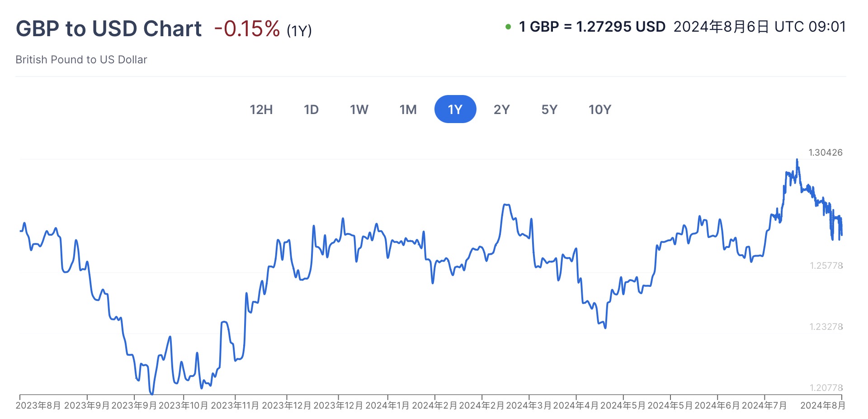Click the 1.20778 y-axis label
This screenshot has height=419, width=868.
click(x=826, y=388)
